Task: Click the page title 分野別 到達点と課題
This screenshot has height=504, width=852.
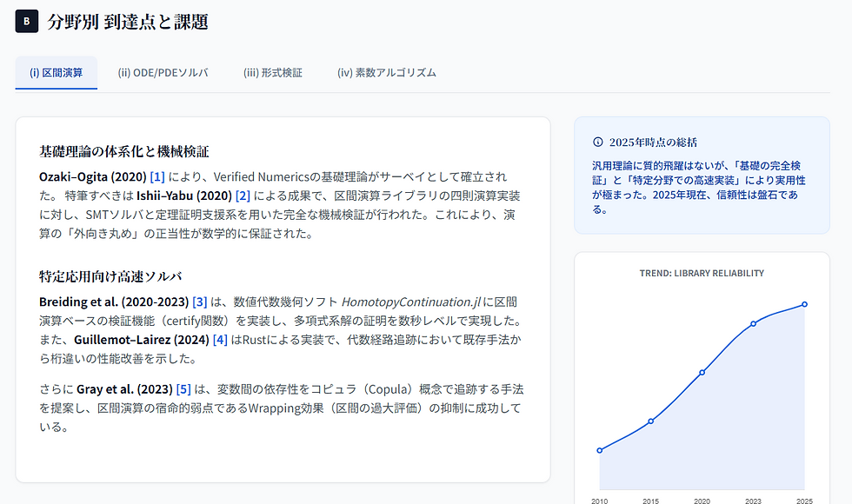Action: click(128, 22)
